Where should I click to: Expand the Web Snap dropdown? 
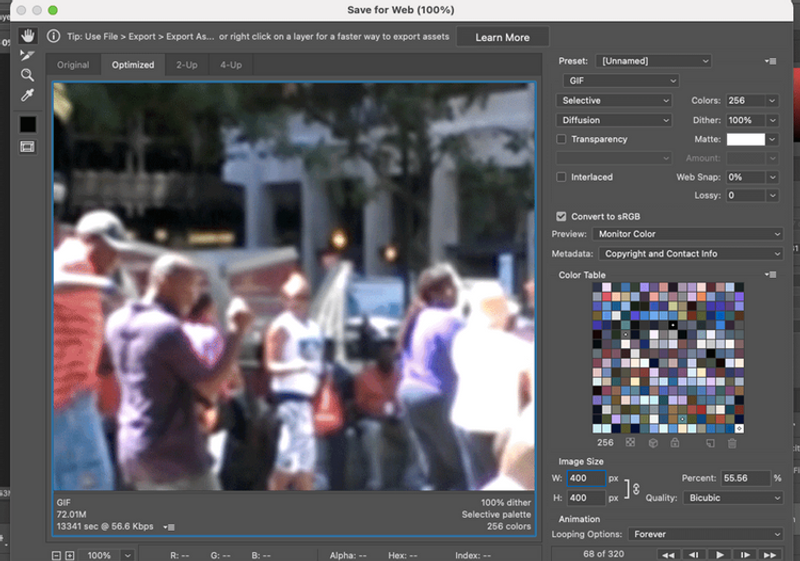click(x=772, y=177)
